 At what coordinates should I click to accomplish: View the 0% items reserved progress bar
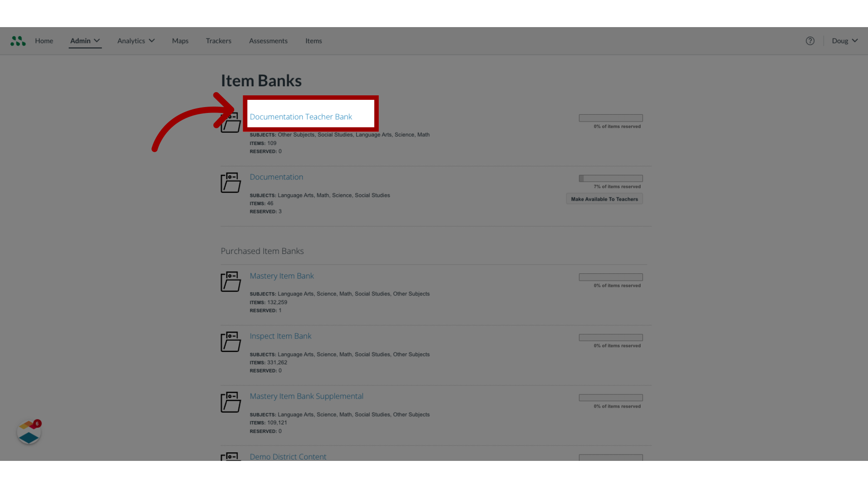610,117
